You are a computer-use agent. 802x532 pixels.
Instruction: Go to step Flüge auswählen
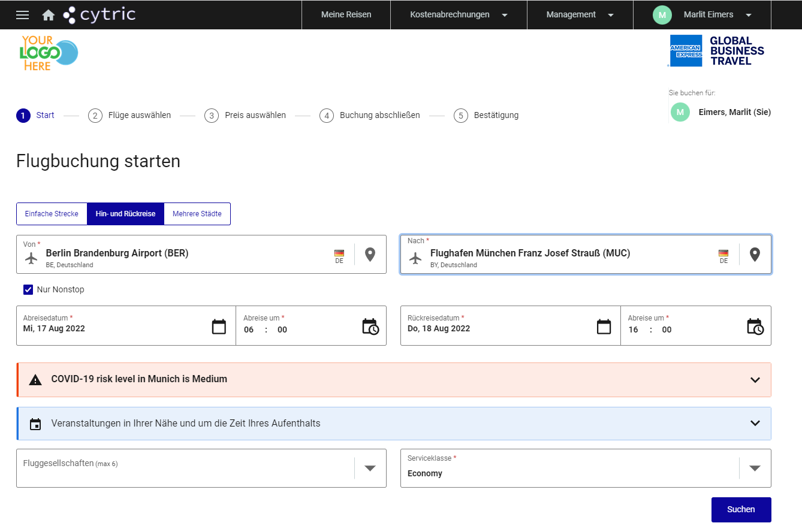click(x=129, y=116)
